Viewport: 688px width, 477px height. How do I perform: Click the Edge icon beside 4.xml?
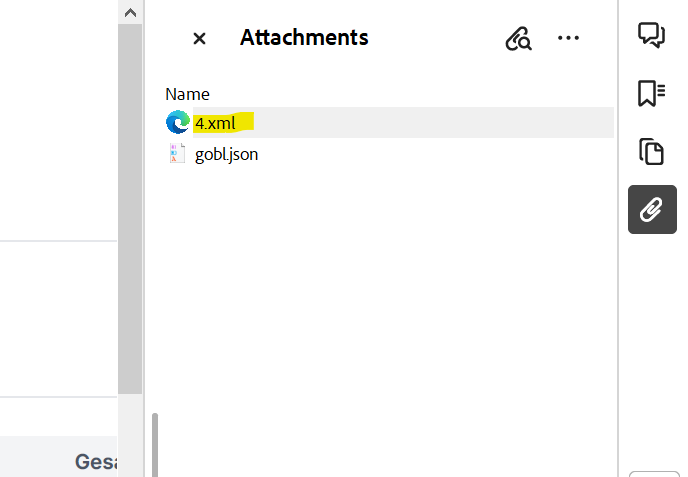pos(178,122)
